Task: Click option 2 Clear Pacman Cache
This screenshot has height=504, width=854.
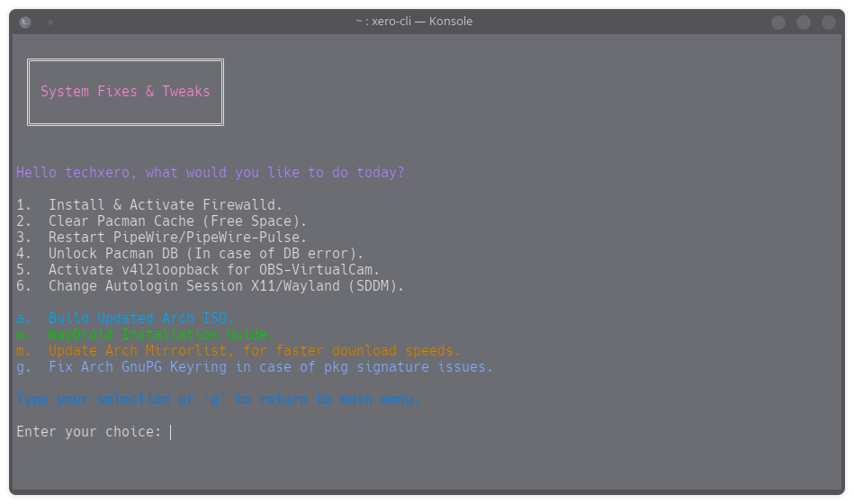Action: point(177,221)
